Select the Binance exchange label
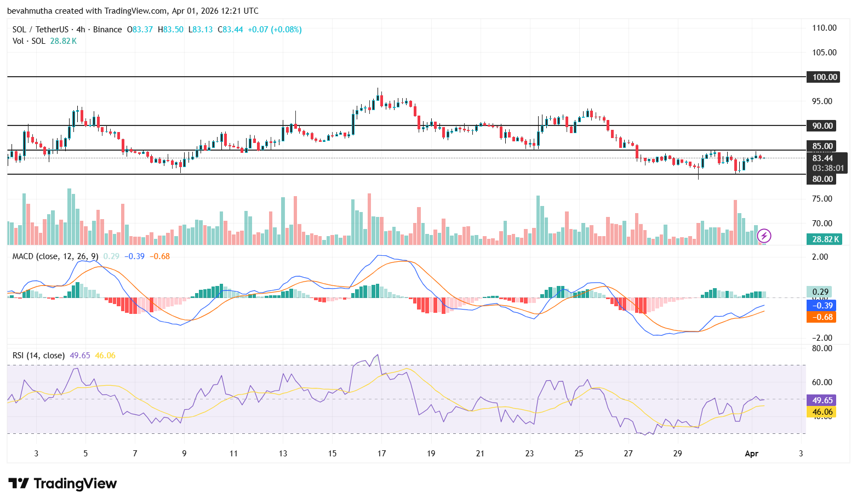This screenshot has height=504, width=857. [x=107, y=30]
